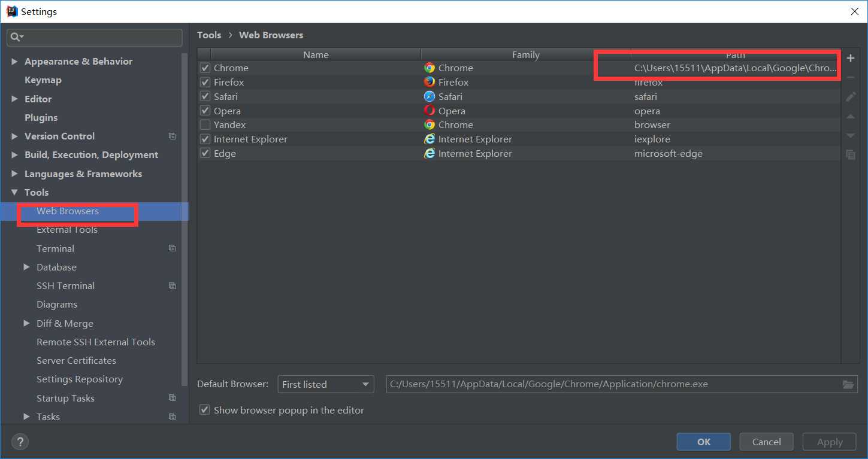The height and width of the screenshot is (459, 868).
Task: Click the Tools breadcrumb link
Action: 209,35
